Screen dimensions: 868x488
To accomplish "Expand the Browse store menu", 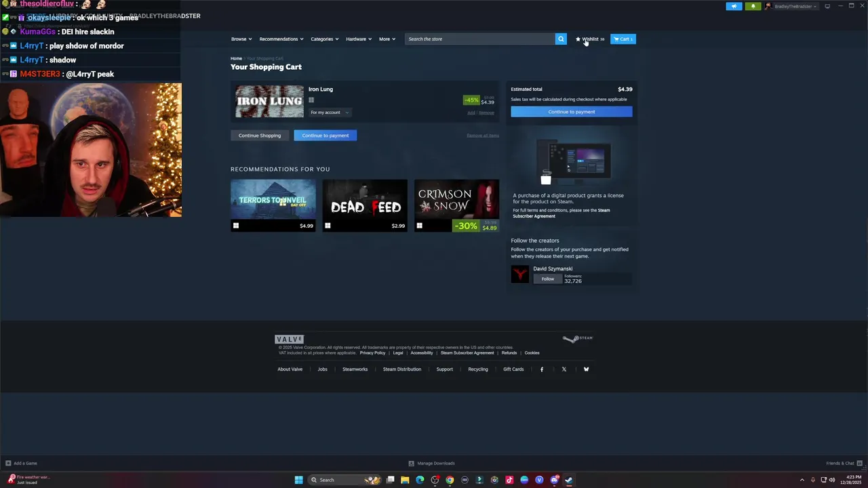I will 241,39.
